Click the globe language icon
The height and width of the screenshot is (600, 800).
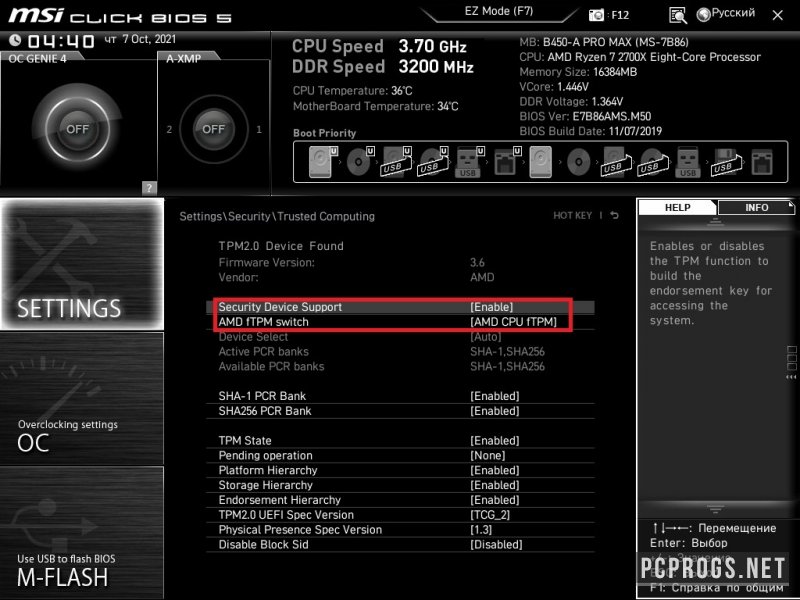pos(704,15)
